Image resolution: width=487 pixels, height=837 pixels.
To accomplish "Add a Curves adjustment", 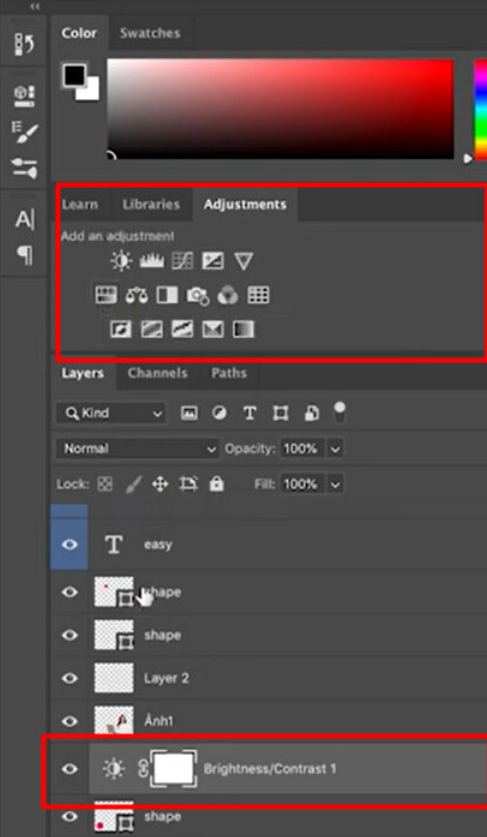I will pyautogui.click(x=182, y=261).
